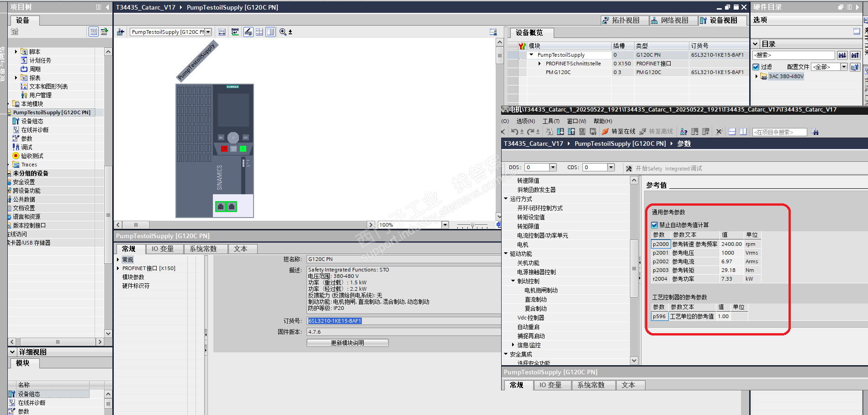Click the project tree overview icon in 设备 toolbar
This screenshot has width=868, height=415.
tap(94, 32)
